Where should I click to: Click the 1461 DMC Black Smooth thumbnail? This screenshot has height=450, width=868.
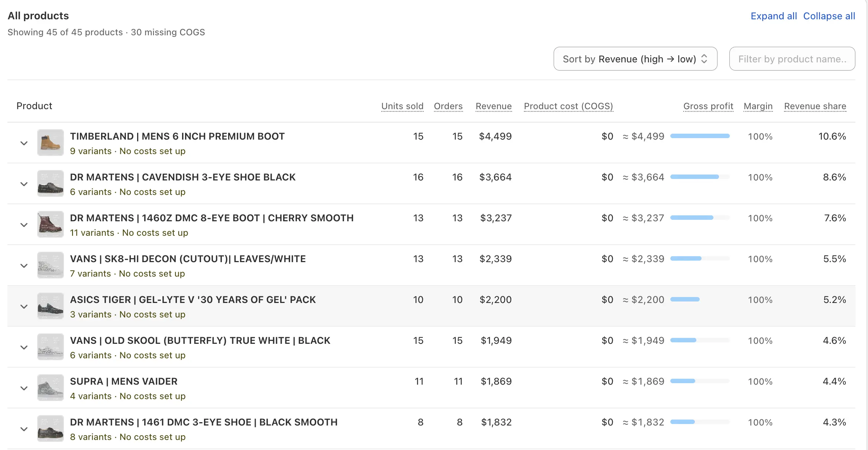(x=51, y=428)
